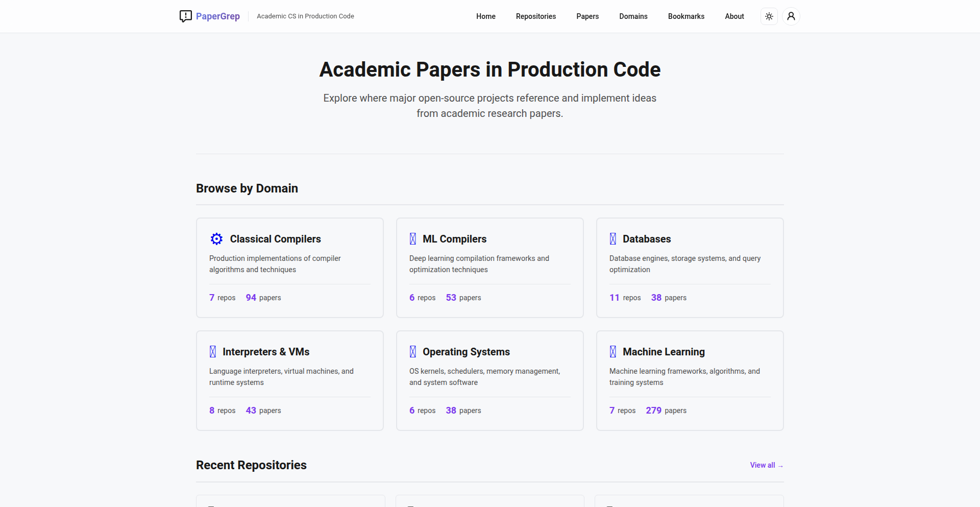980x507 pixels.
Task: Click the PaperGrep logo icon
Action: pyautogui.click(x=185, y=16)
